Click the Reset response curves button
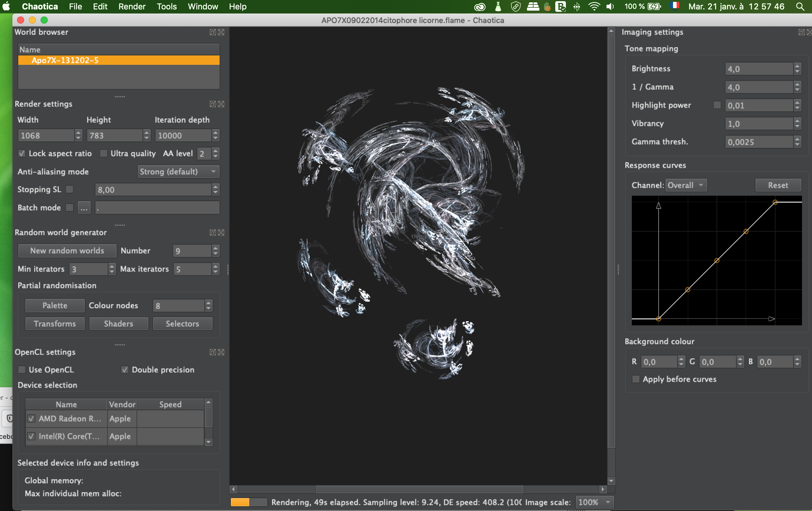Screen dimensions: 812x511 point(778,185)
